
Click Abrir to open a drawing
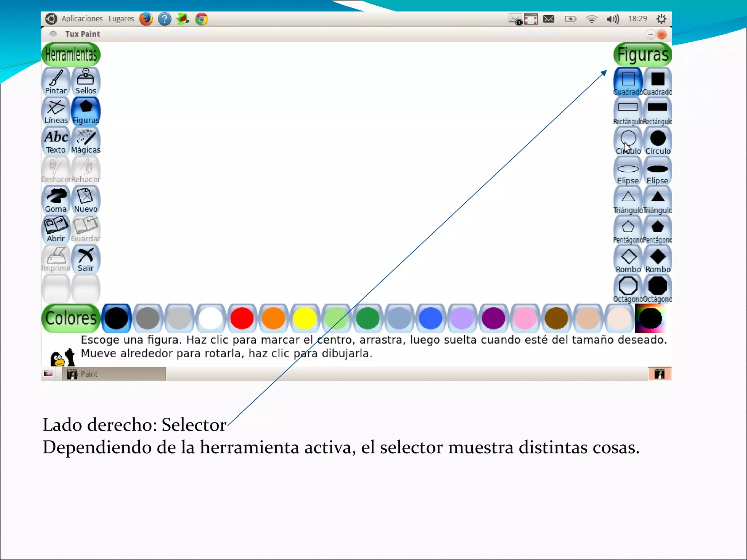[x=56, y=229]
